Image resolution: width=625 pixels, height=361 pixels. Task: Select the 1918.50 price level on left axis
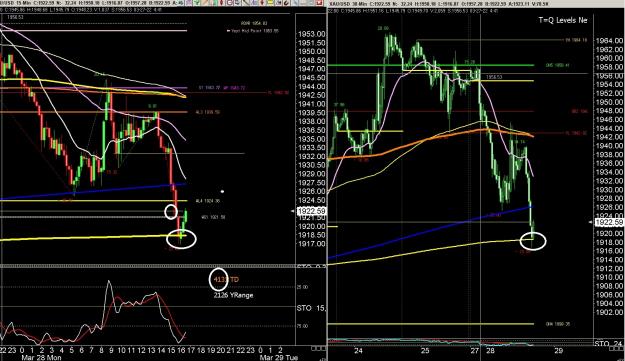[312, 235]
